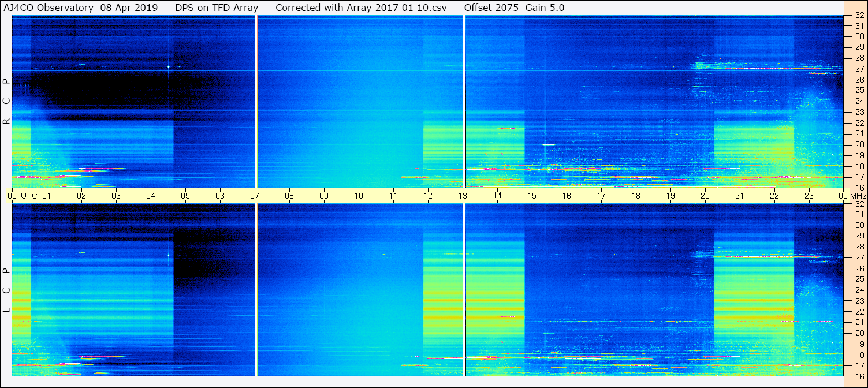Screen dimensions: 868x388
Task: Click the LCP panel axis label
Action: pyautogui.click(x=6, y=290)
